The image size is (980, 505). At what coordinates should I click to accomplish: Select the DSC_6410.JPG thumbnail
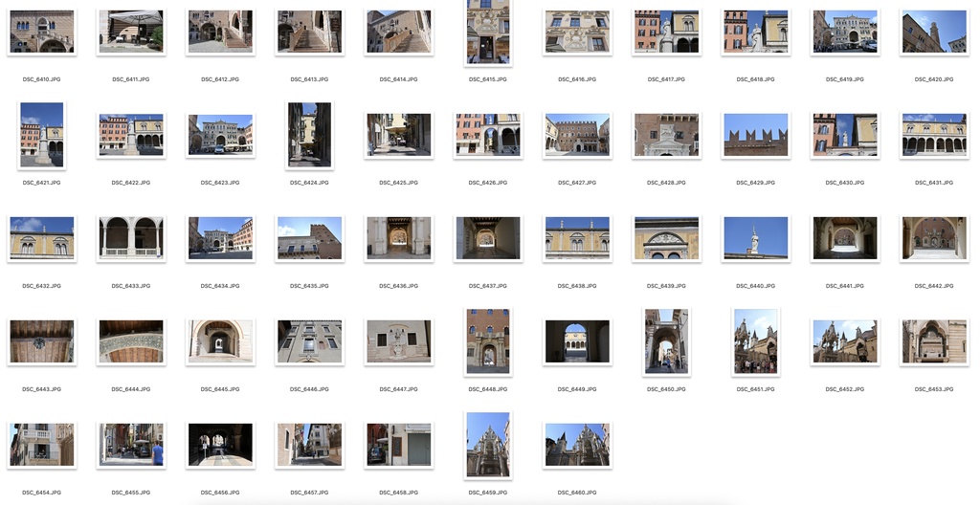point(42,32)
